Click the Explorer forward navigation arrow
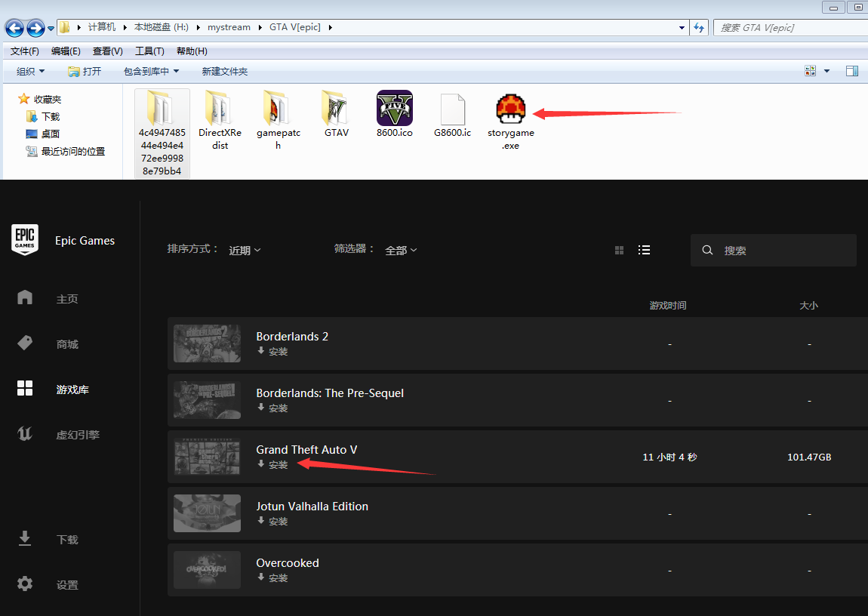 35,28
